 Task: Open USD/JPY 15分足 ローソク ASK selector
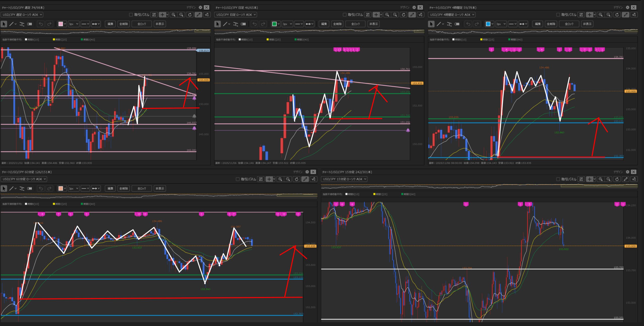[344, 179]
